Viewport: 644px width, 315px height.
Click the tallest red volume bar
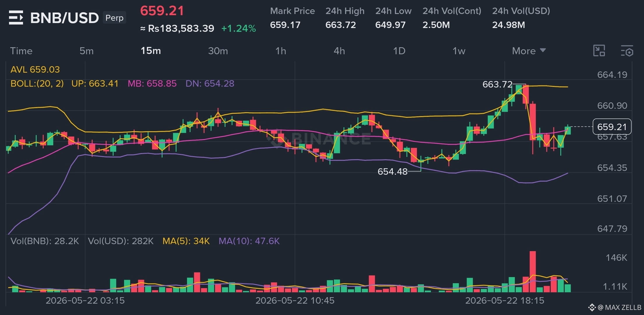point(533,272)
